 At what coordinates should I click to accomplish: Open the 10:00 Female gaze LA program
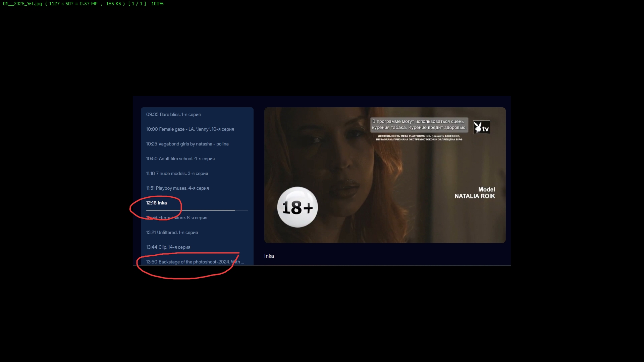click(x=190, y=129)
